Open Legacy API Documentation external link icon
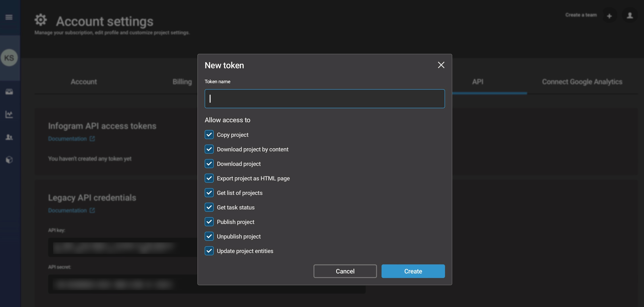 (92, 210)
